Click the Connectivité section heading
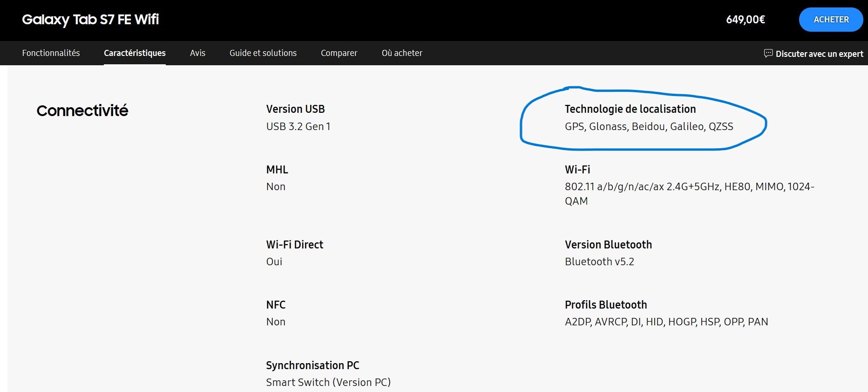The width and height of the screenshot is (868, 392). tap(82, 111)
